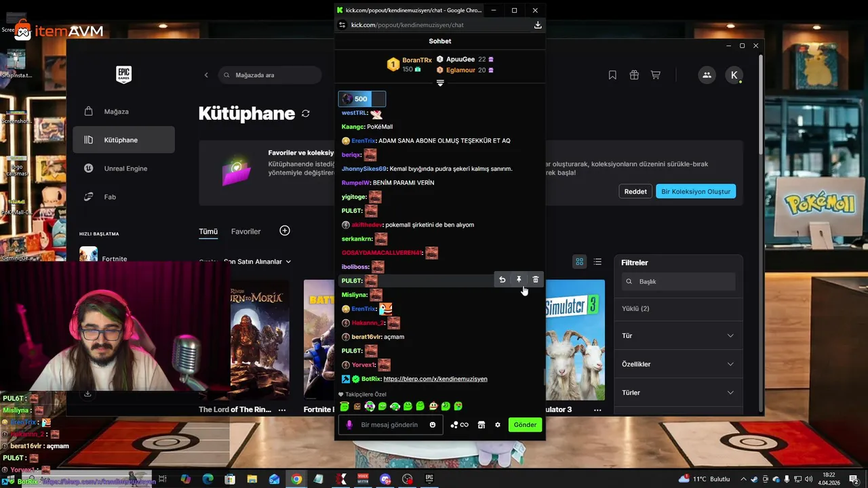This screenshot has height=488, width=868.
Task: Open chat settings gear icon
Action: pos(498,425)
